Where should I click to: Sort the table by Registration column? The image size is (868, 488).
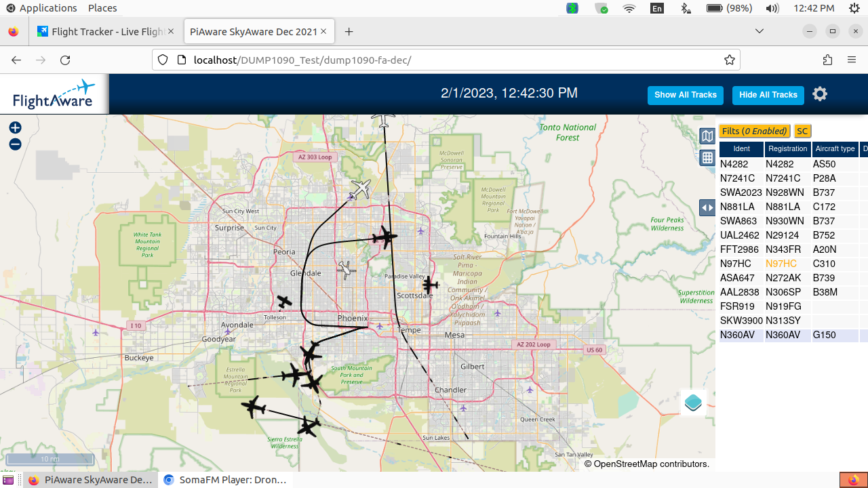(x=788, y=149)
